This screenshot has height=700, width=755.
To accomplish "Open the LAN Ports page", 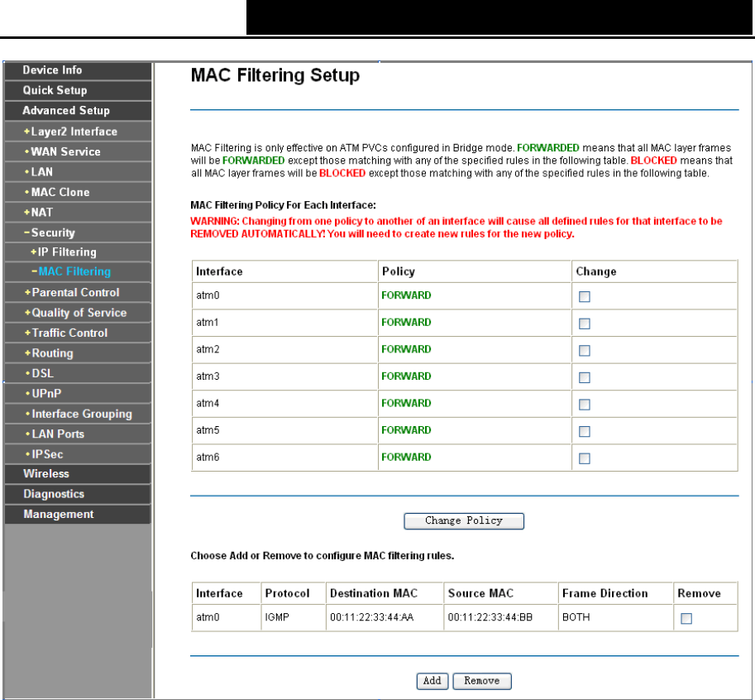I will click(x=58, y=434).
